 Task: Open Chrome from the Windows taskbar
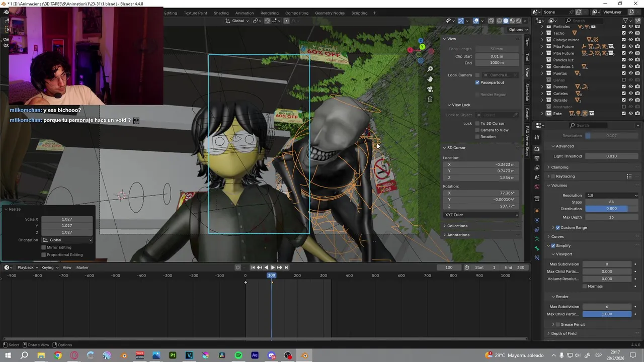[58, 355]
